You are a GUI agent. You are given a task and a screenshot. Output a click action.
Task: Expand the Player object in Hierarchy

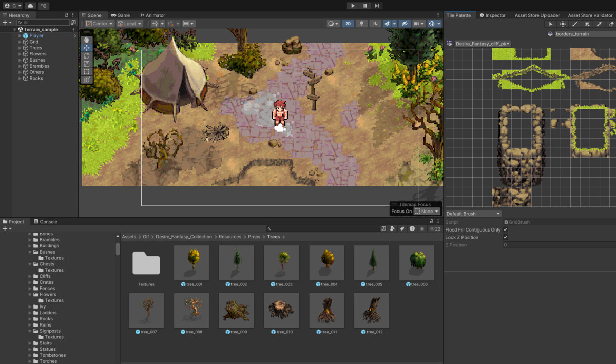coord(20,36)
